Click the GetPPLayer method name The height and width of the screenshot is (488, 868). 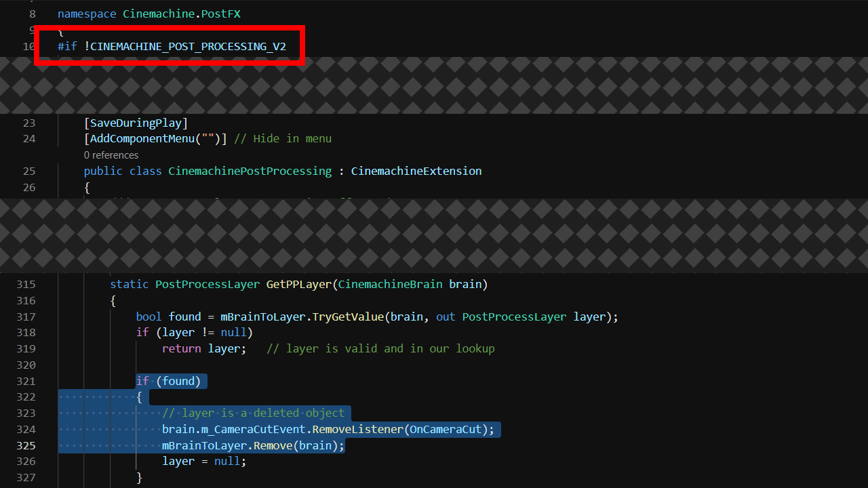pyautogui.click(x=298, y=284)
